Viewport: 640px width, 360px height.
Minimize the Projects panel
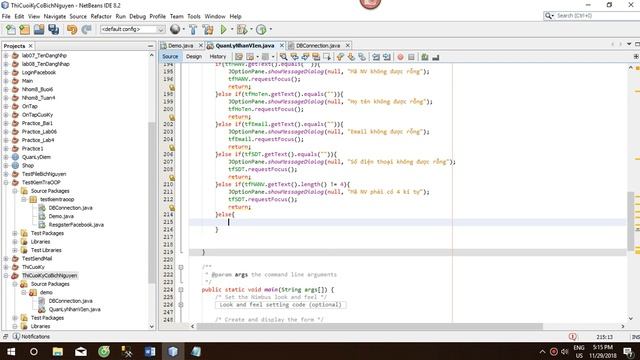(x=151, y=46)
